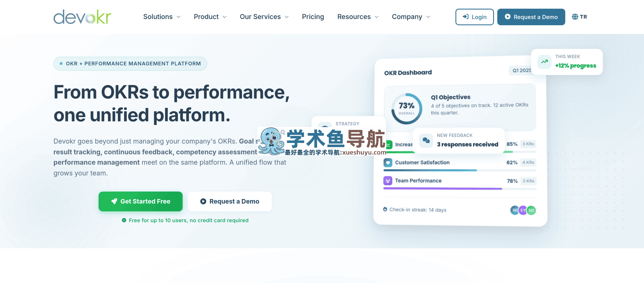
Task: Click the Customer Satisfaction heart icon
Action: [x=387, y=162]
